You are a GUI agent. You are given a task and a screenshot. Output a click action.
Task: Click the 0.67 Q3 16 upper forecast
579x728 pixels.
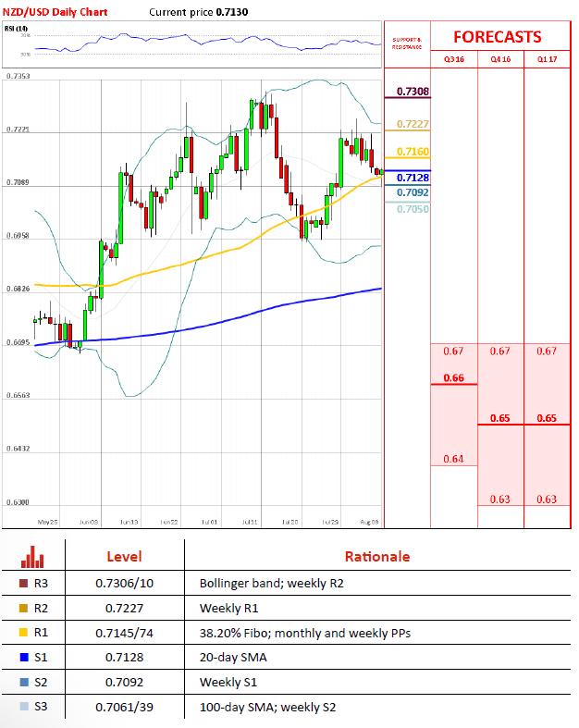[453, 352]
